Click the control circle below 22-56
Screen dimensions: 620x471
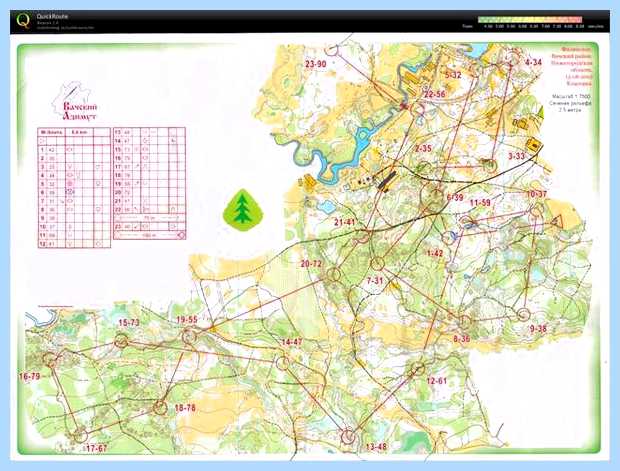[x=417, y=109]
